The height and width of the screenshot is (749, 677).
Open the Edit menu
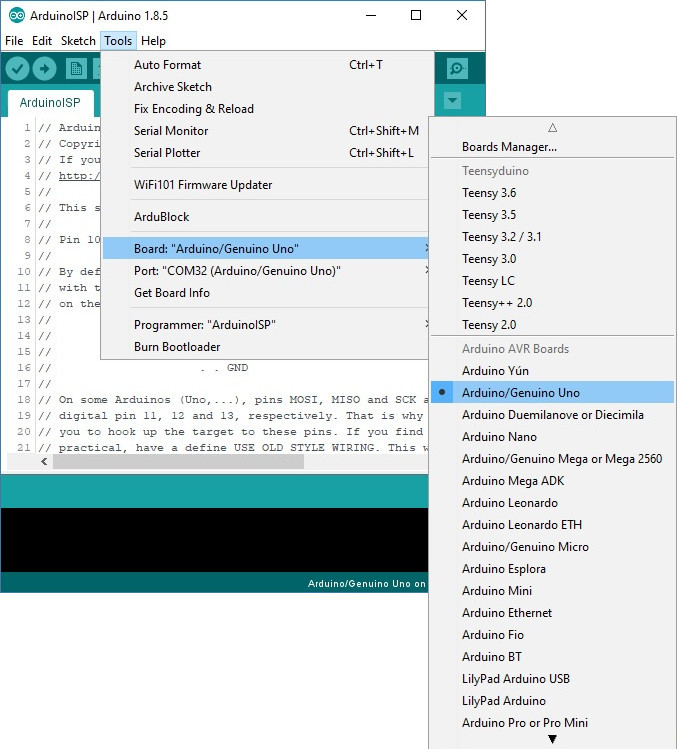(42, 41)
